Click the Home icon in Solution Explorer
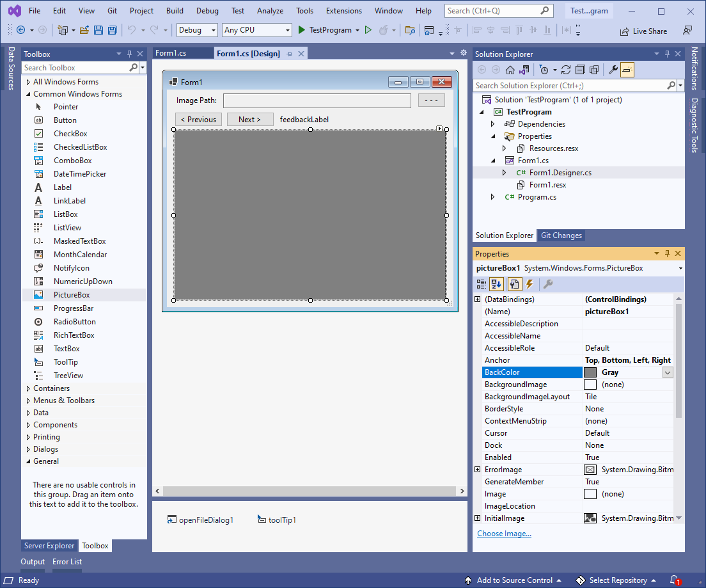The width and height of the screenshot is (706, 588). click(510, 70)
